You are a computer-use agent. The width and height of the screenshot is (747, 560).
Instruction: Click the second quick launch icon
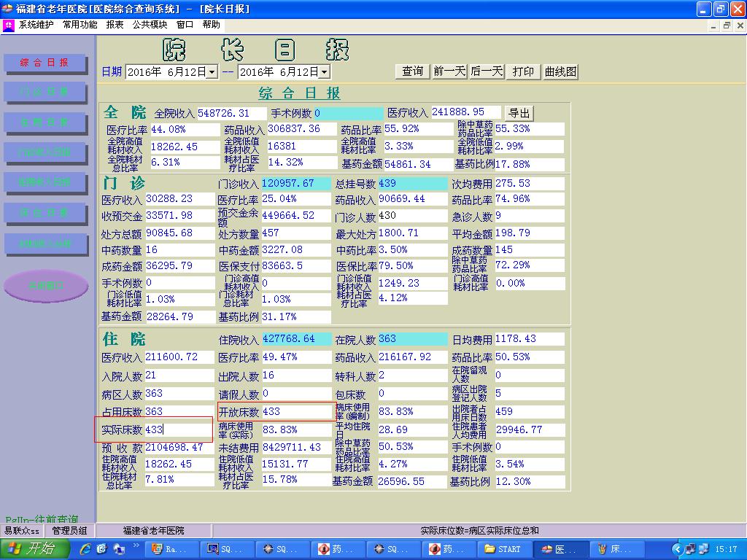pyautogui.click(x=101, y=550)
